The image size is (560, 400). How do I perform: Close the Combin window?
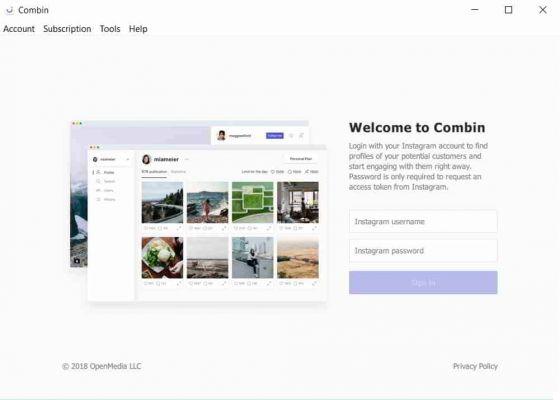(x=542, y=10)
